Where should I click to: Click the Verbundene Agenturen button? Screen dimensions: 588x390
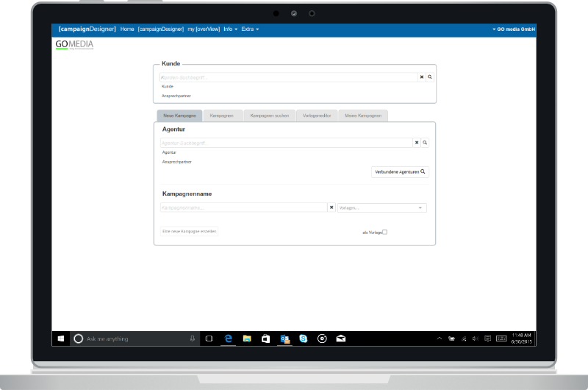click(x=400, y=171)
